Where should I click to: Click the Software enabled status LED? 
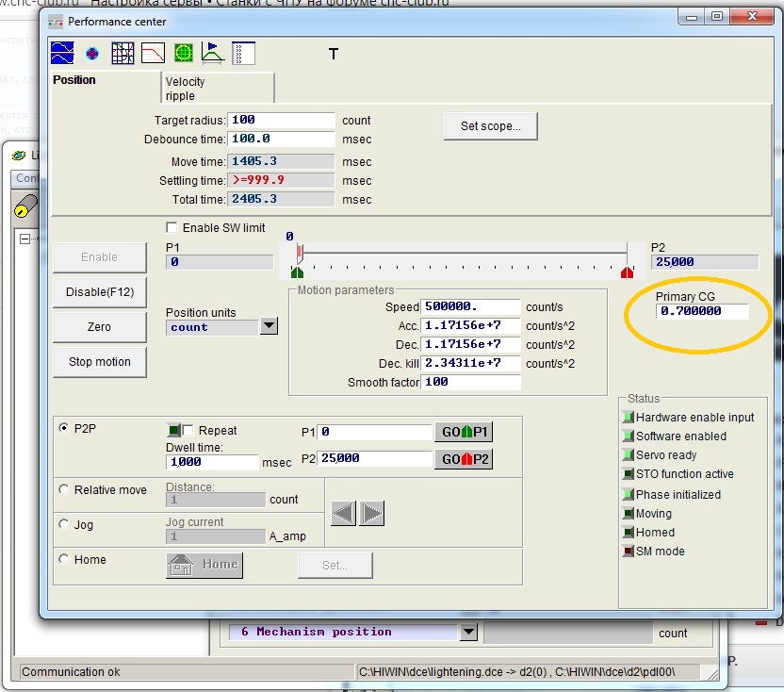tap(628, 436)
